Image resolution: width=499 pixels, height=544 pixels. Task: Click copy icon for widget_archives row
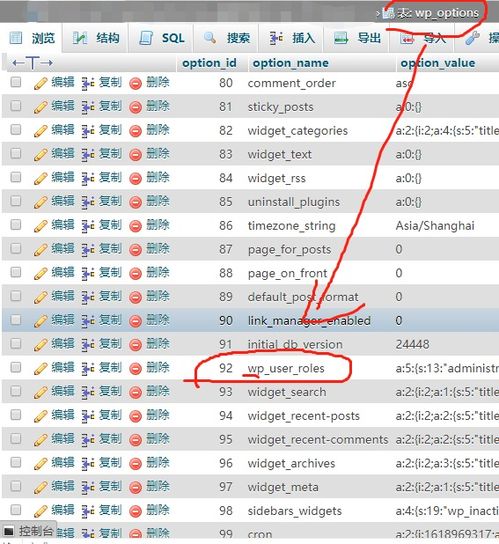88,464
